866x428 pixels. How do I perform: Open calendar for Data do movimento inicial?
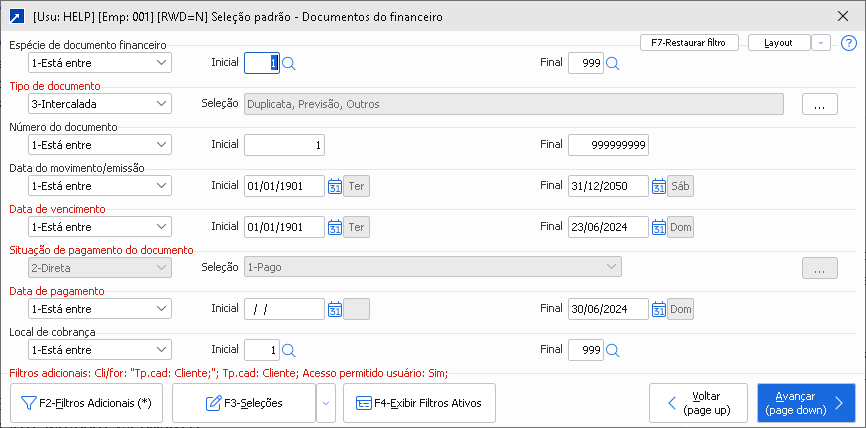tap(334, 186)
